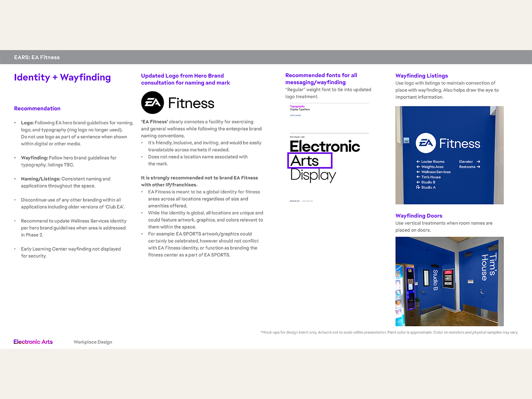
Task: Select the left arrow beside Weights Area
Action: [418, 167]
